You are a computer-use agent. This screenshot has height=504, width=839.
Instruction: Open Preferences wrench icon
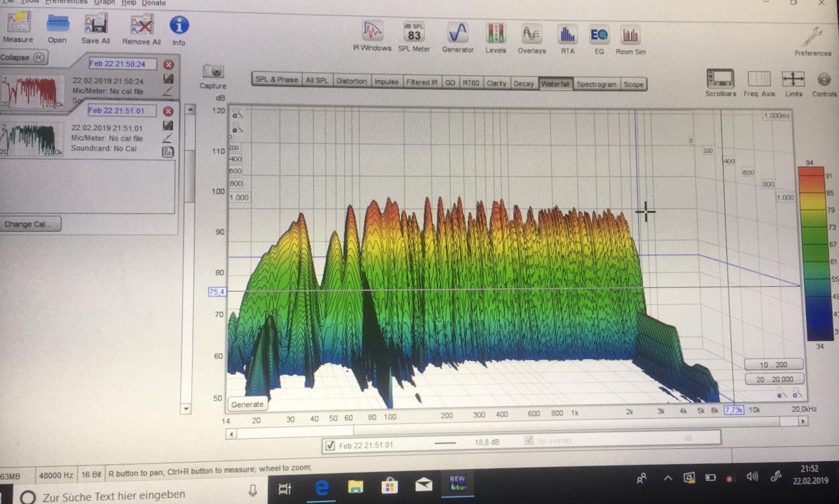click(813, 38)
